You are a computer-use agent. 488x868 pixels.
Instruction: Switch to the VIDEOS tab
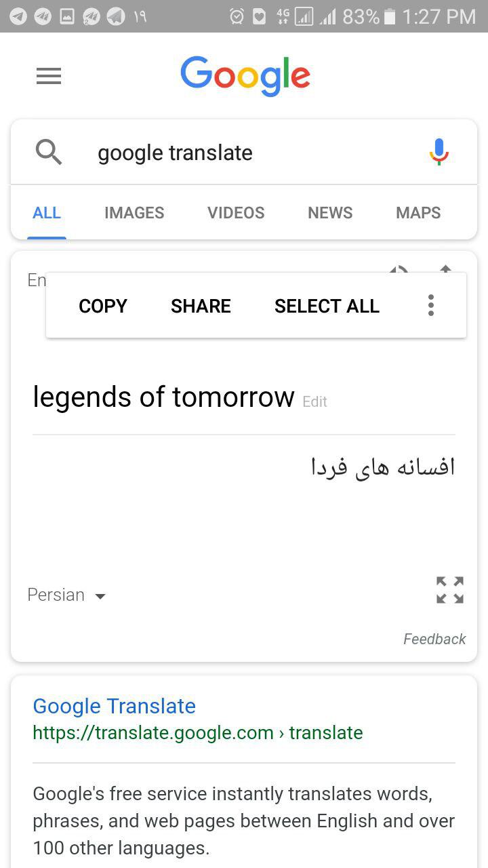236,213
